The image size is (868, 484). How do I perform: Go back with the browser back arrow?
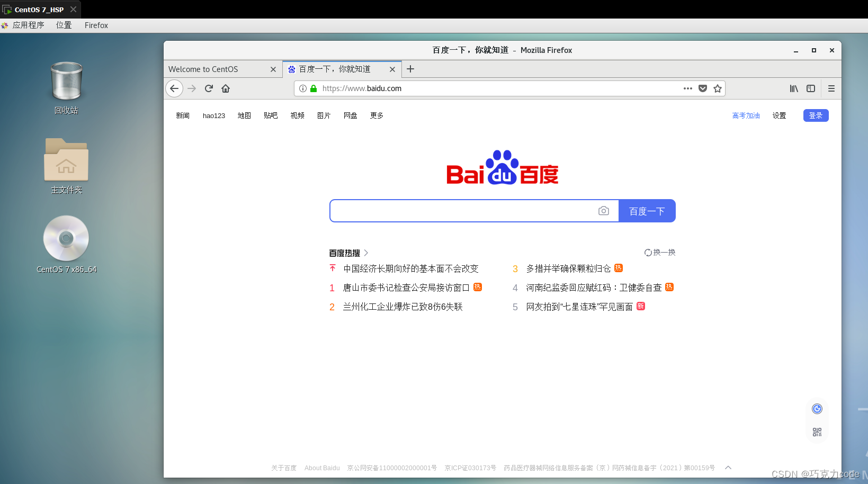[x=174, y=88]
